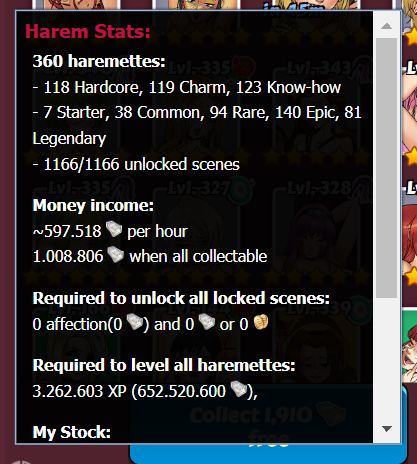This screenshot has height=464, width=417.
Task: Click the blue Collect button below the panel
Action: pos(268,453)
